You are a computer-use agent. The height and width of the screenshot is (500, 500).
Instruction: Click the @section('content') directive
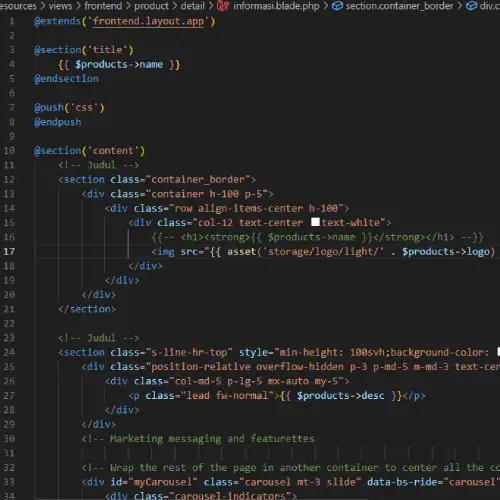pos(90,151)
